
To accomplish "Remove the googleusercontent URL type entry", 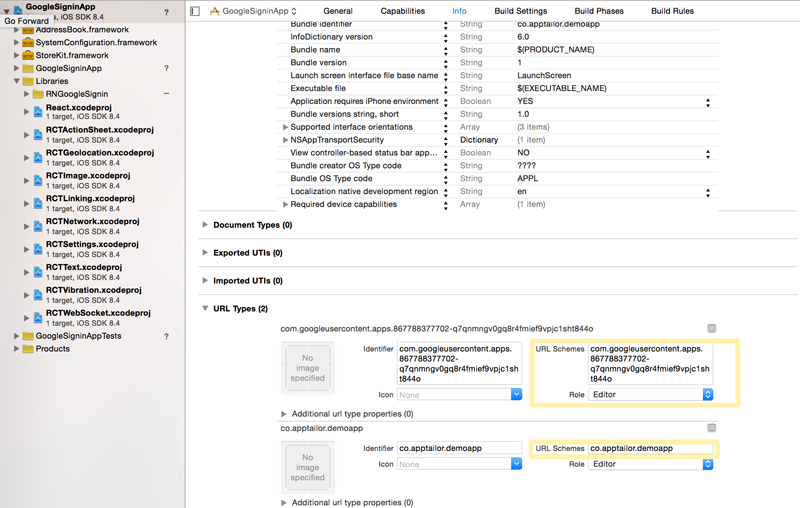I will click(711, 328).
